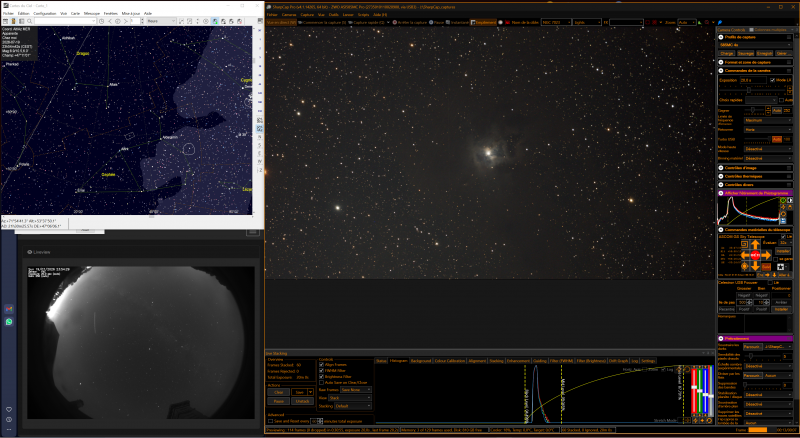Click the Empilement live stack toolbar button
Screen dimensions: 800x438
pos(483,22)
